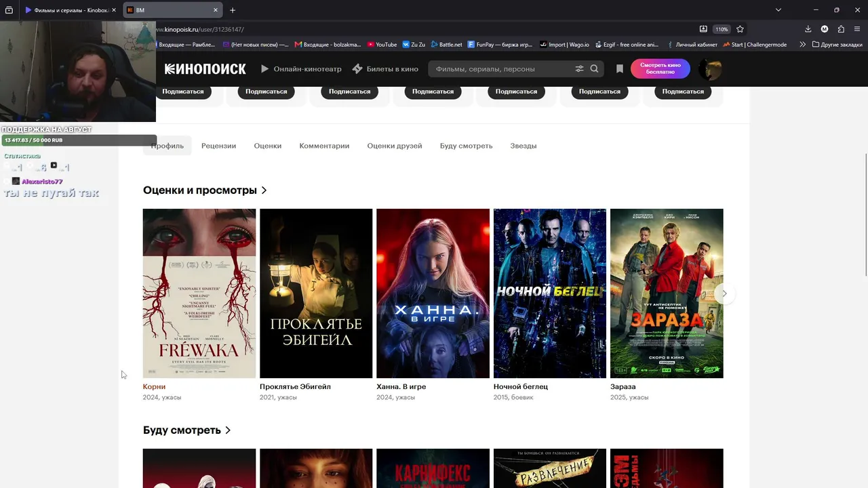The image size is (868, 488).
Task: Click the Кинопоиск logo
Action: [205, 68]
